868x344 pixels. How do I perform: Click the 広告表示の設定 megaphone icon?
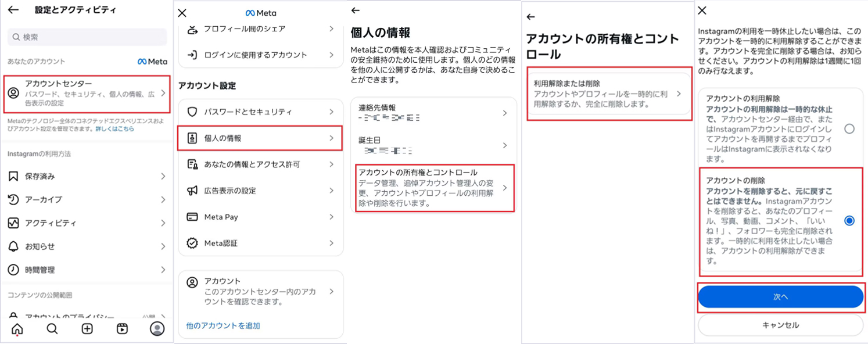[192, 191]
